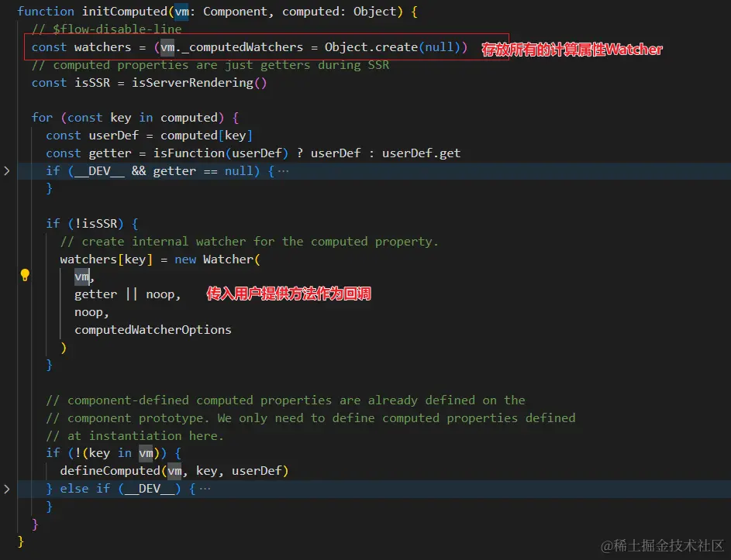Image resolution: width=731 pixels, height=560 pixels.
Task: Click isFunction(userDef) call
Action: pyautogui.click(x=221, y=153)
